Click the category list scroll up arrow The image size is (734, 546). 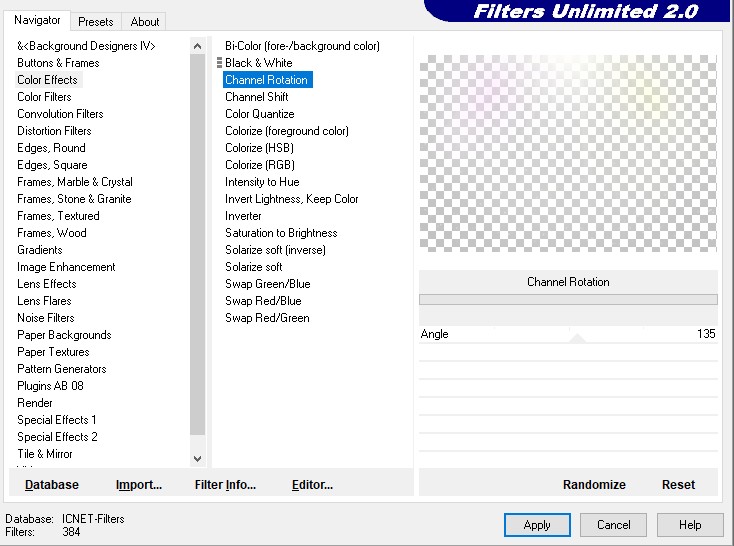point(198,46)
